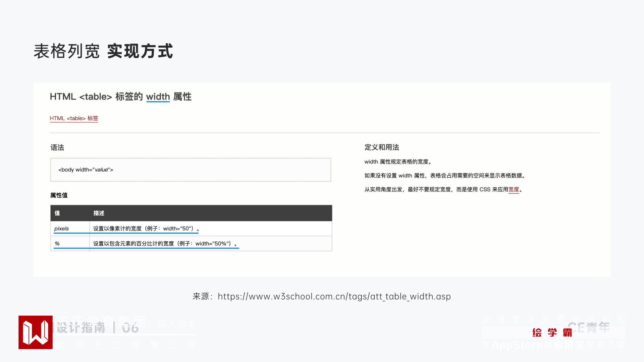Click the 定义和用法 section heading

[381, 147]
